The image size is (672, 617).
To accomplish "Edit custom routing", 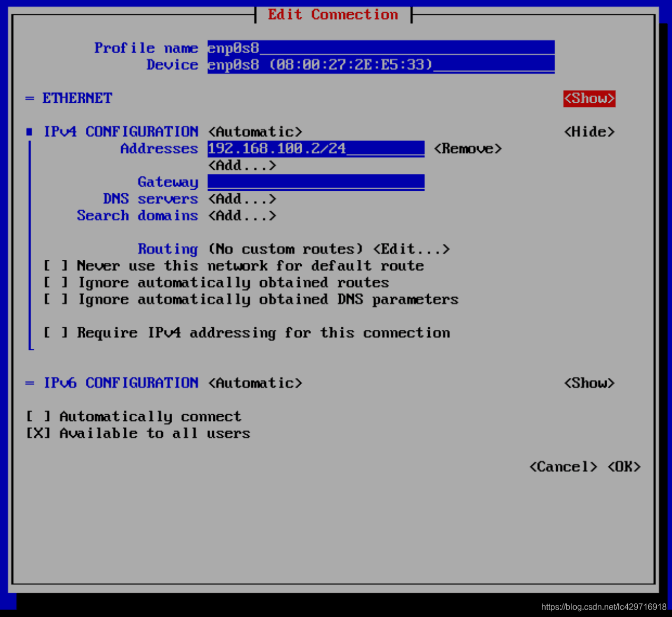I will pos(412,249).
